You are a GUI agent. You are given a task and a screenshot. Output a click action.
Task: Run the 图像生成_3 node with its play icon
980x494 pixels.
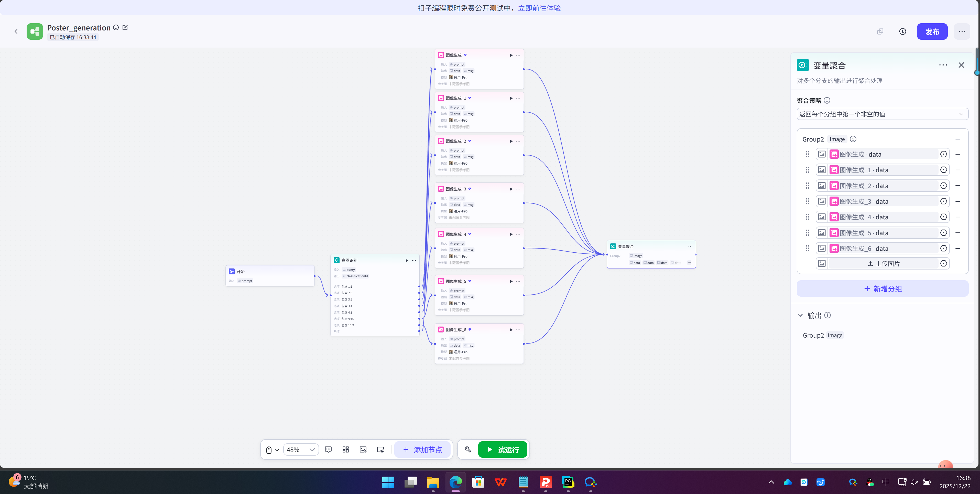(x=511, y=189)
